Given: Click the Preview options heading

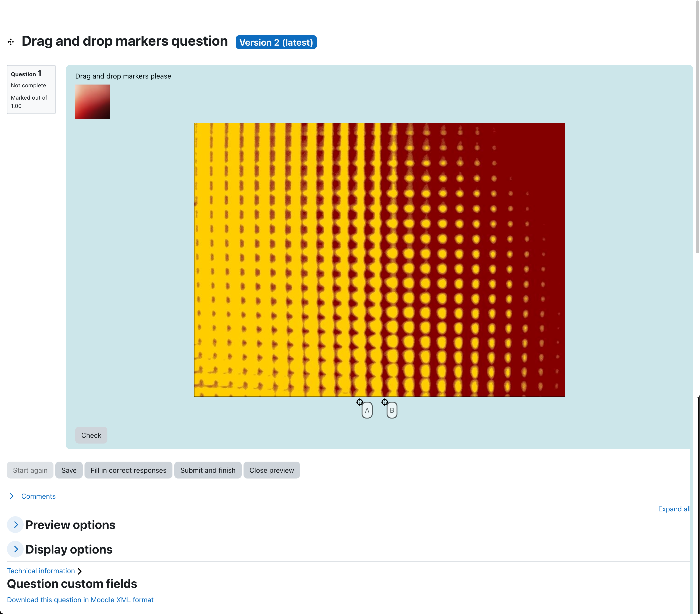Looking at the screenshot, I should click(70, 525).
